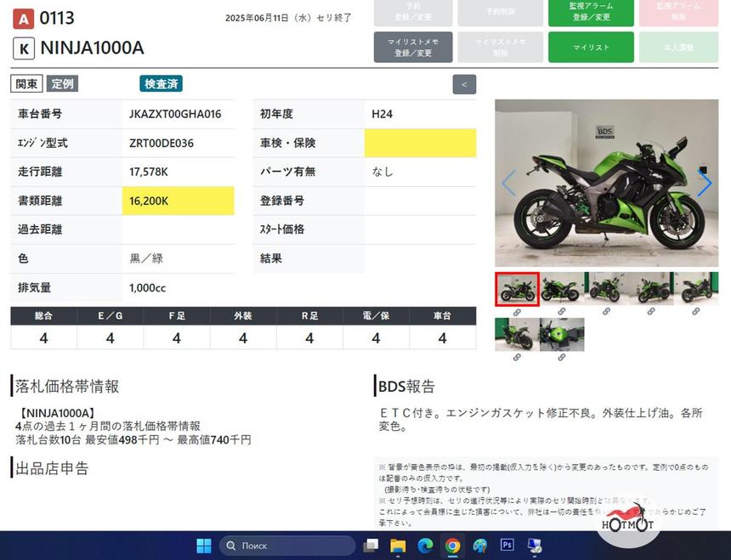Click the previous photo arrow on main image
Viewport: 731px width, 560px height.
click(508, 184)
